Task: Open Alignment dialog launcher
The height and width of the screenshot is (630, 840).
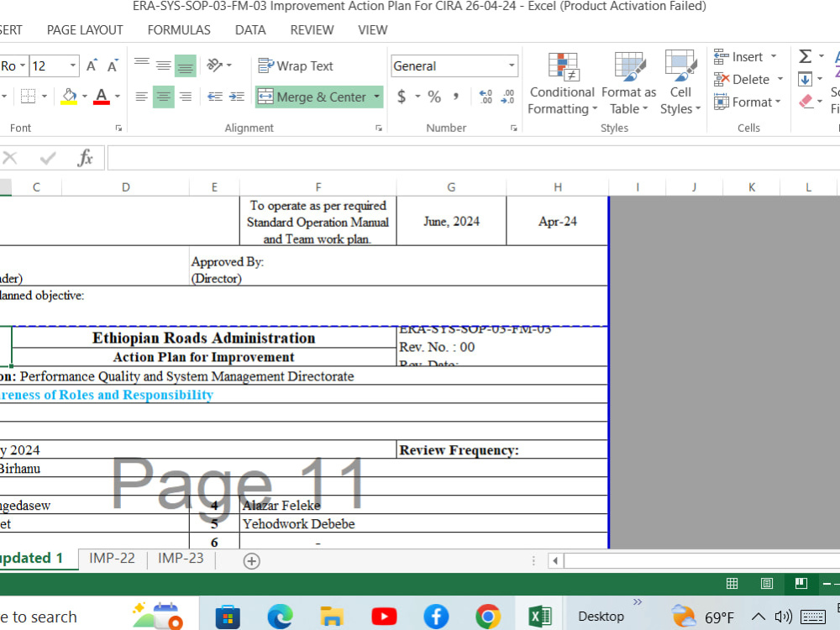Action: 379,128
